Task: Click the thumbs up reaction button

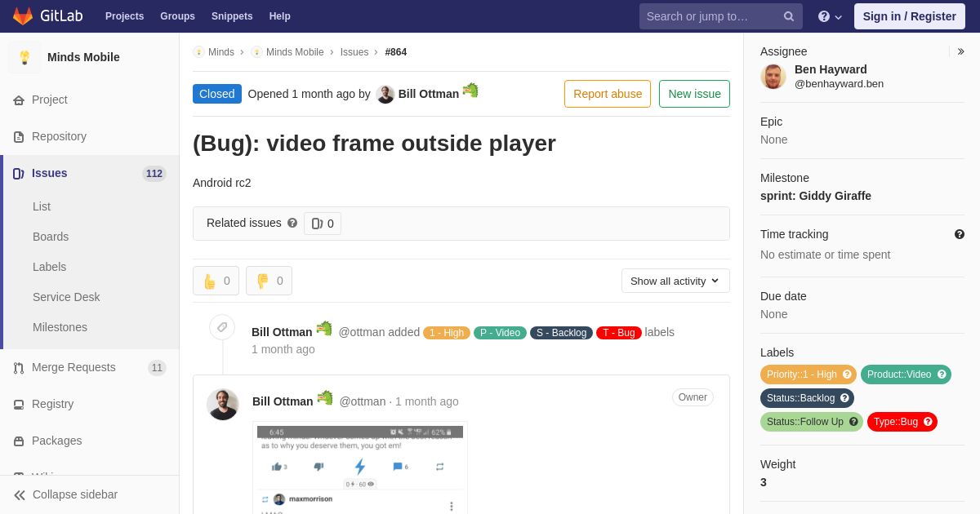Action: (216, 281)
